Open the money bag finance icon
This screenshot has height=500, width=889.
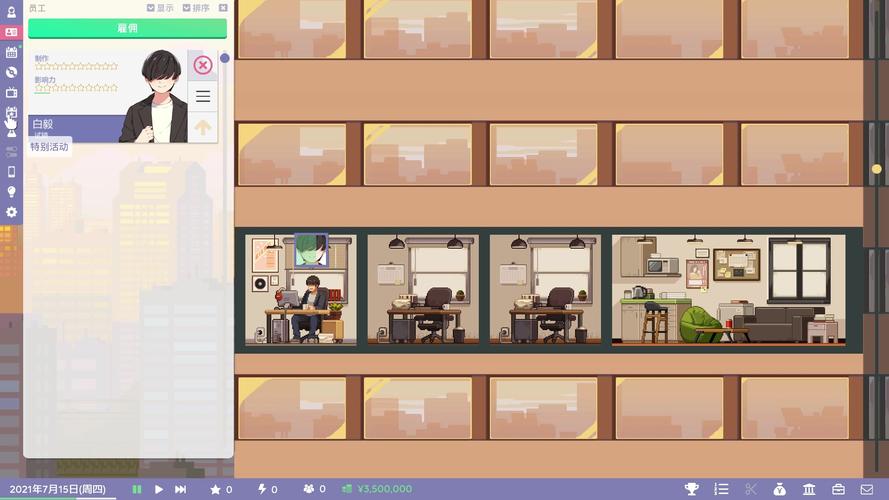click(x=780, y=489)
